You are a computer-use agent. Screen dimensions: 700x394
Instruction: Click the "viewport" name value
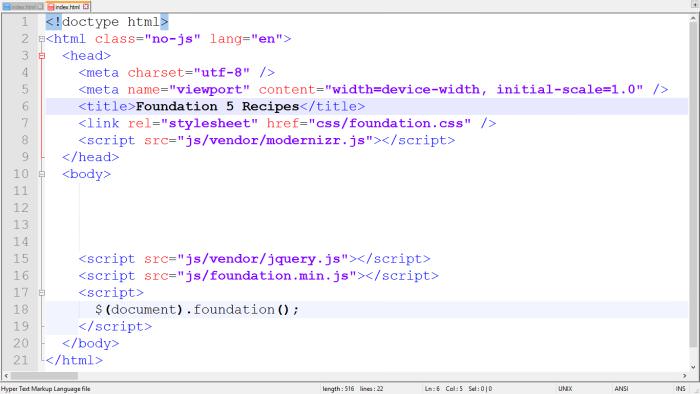point(209,90)
